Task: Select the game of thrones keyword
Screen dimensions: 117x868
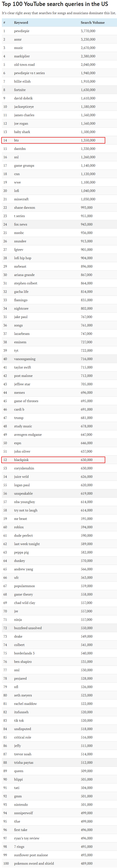Action: [x=26, y=401]
